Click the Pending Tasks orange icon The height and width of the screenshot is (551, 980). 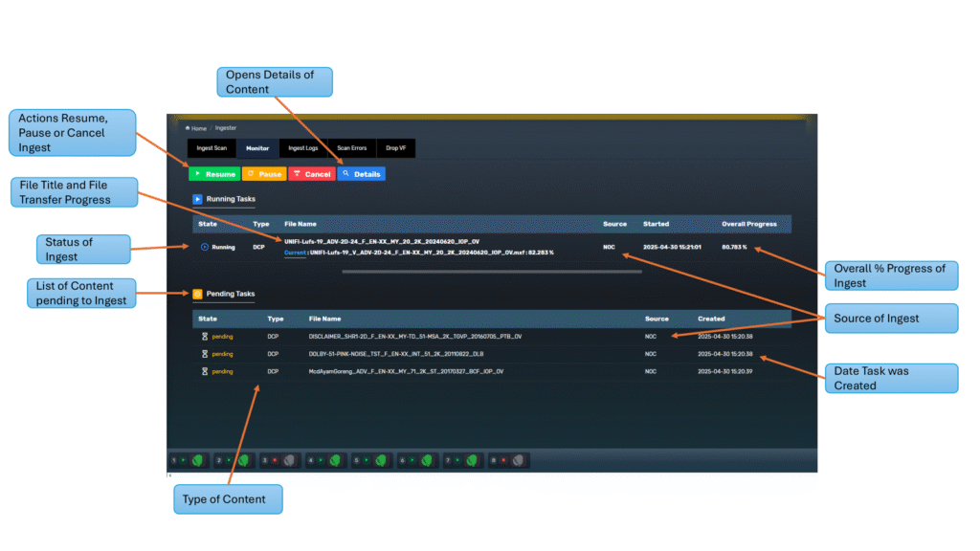(x=198, y=294)
